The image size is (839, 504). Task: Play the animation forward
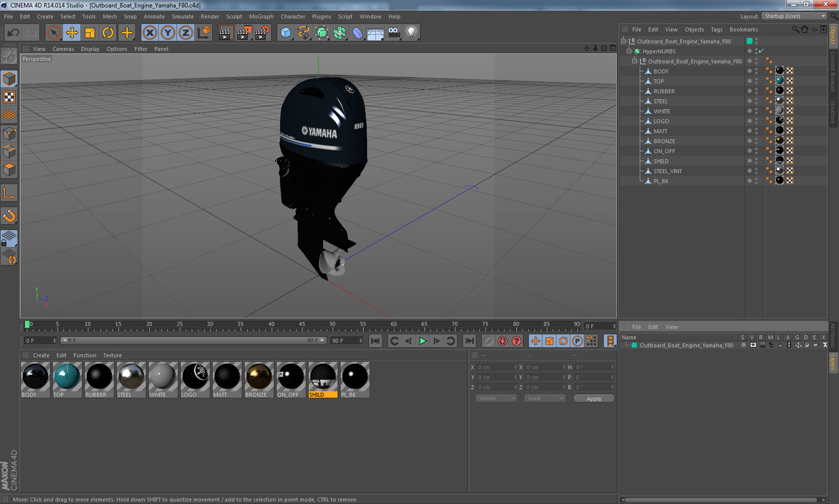pyautogui.click(x=422, y=341)
